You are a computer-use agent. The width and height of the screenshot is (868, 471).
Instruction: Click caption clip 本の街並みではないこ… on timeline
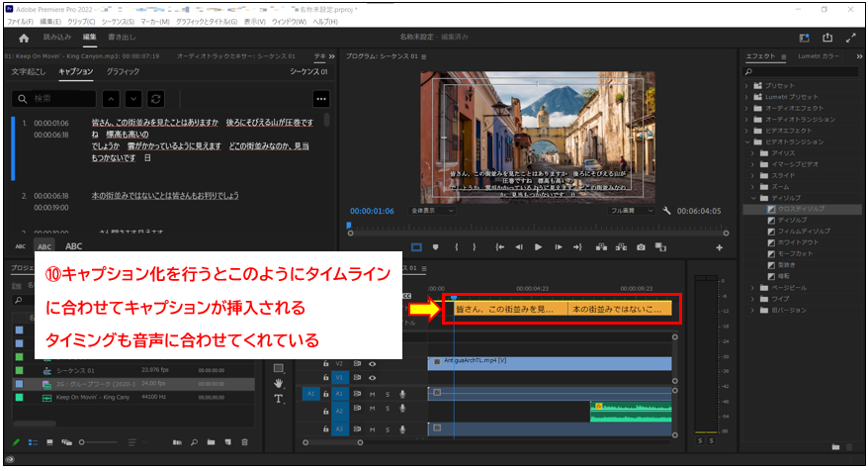(620, 309)
